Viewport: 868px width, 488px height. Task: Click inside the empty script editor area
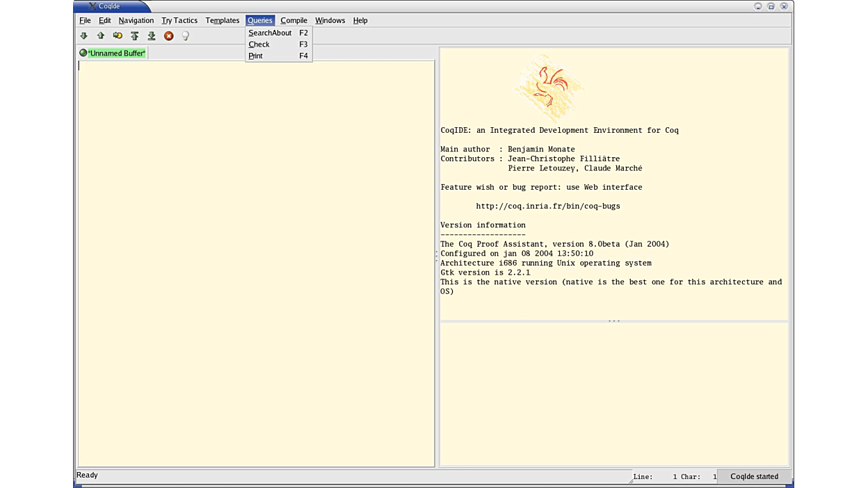pyautogui.click(x=256, y=264)
